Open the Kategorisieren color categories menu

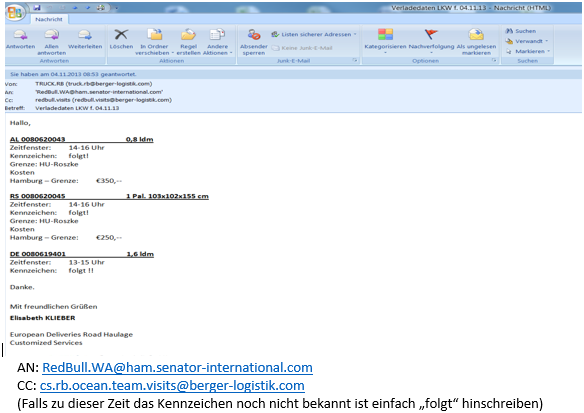(x=385, y=40)
